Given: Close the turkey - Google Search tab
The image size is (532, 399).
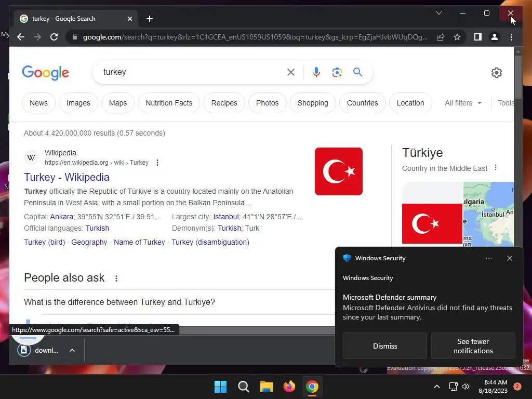Looking at the screenshot, I should (129, 19).
